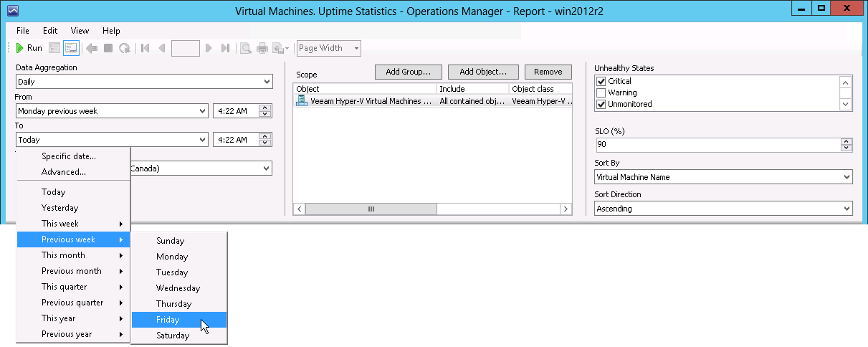Pick Wednesday from the submenu
The height and width of the screenshot is (347, 868).
point(179,288)
